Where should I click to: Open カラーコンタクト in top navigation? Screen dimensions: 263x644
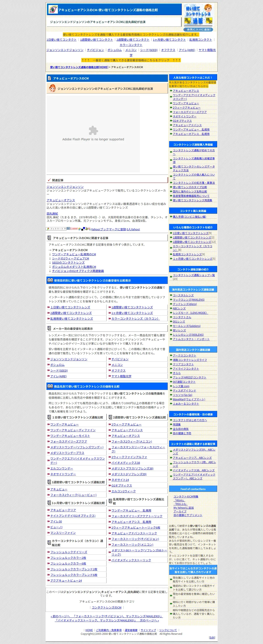coord(131,45)
